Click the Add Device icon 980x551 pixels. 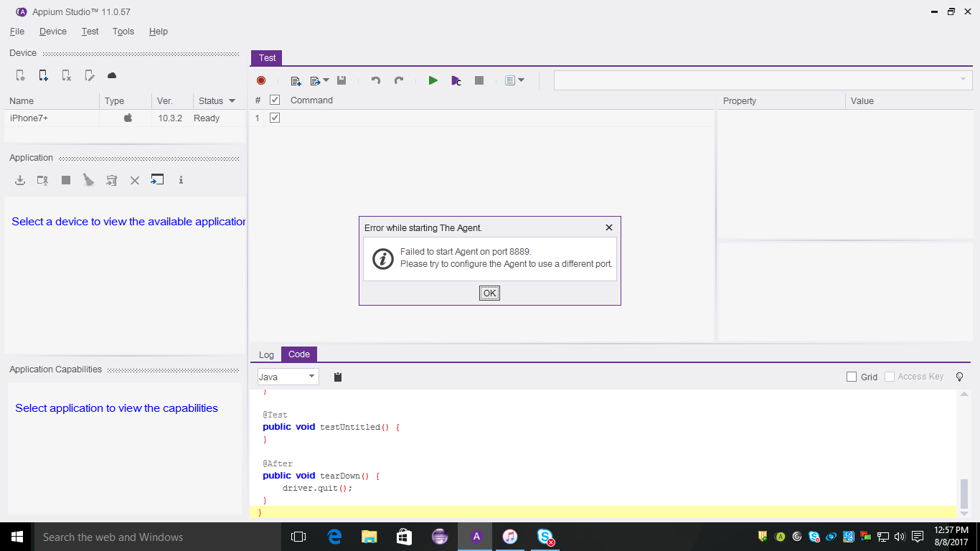43,75
